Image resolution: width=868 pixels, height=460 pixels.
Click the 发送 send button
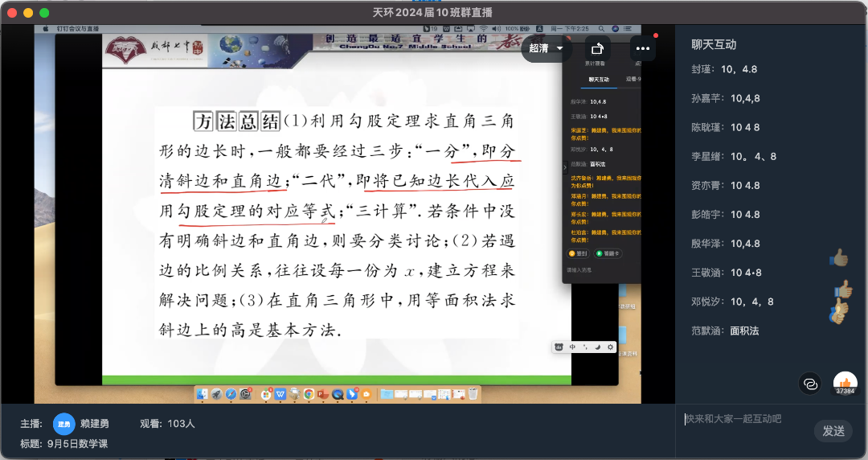coord(833,430)
